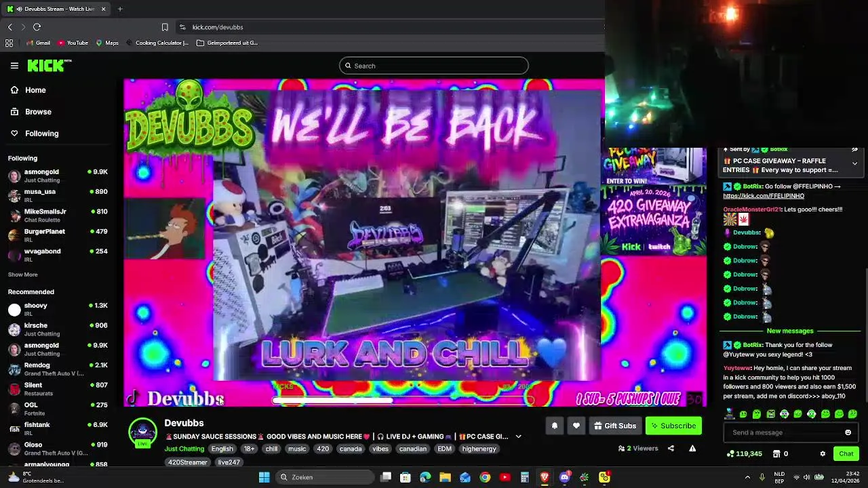Open the Just Chatting category link
The height and width of the screenshot is (488, 868).
coord(184,449)
